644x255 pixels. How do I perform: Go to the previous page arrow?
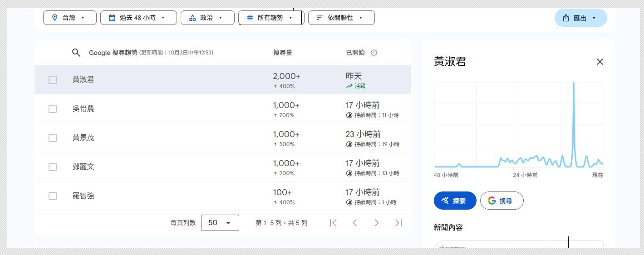click(355, 223)
